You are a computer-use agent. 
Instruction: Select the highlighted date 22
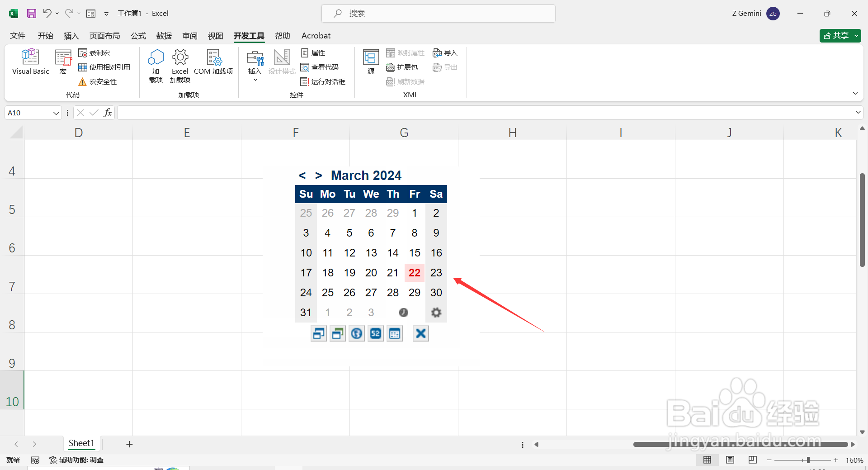coord(415,273)
